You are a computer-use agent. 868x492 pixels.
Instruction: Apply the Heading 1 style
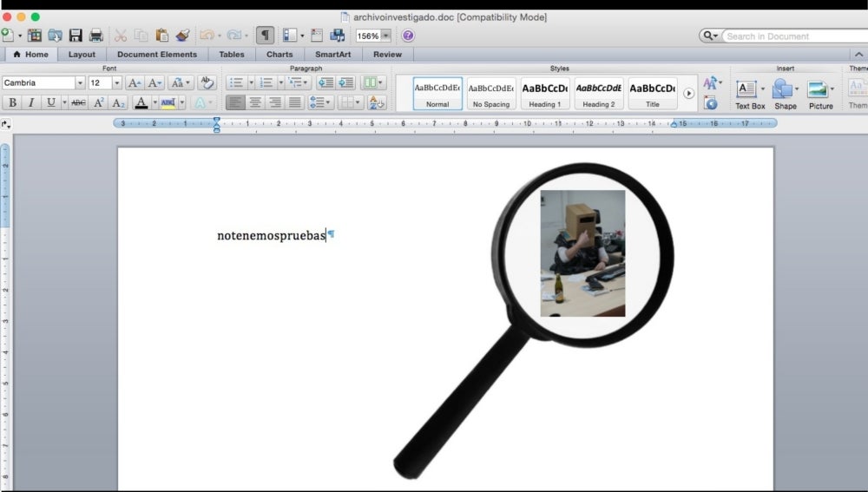coord(545,93)
